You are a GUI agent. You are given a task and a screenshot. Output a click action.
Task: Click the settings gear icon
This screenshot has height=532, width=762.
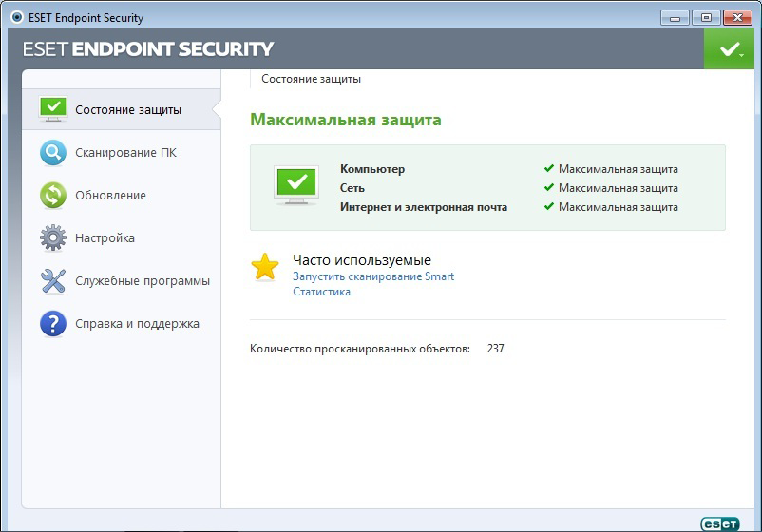coord(53,237)
